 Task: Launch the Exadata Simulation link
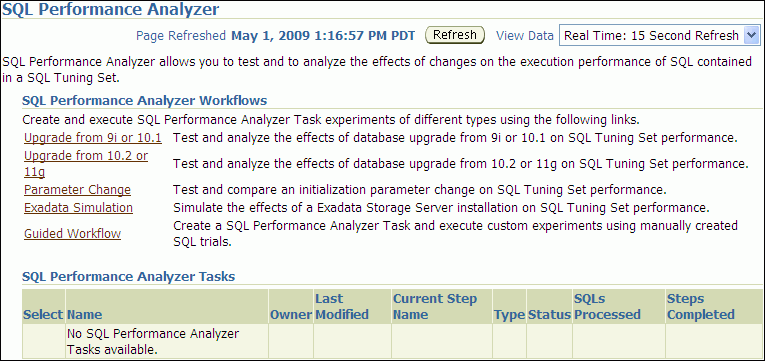[79, 207]
